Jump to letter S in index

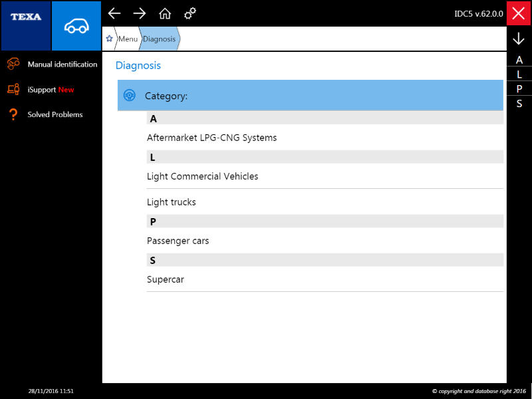pos(519,104)
